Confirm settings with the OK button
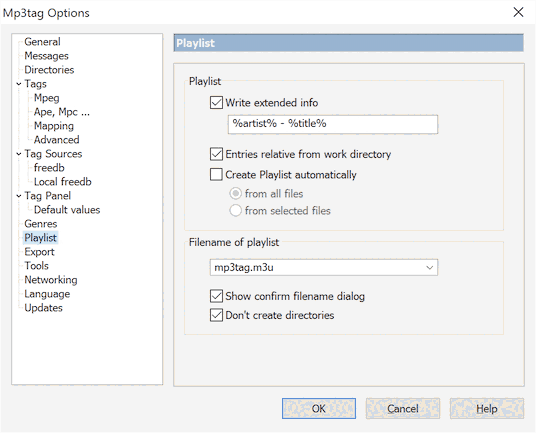 tap(319, 408)
